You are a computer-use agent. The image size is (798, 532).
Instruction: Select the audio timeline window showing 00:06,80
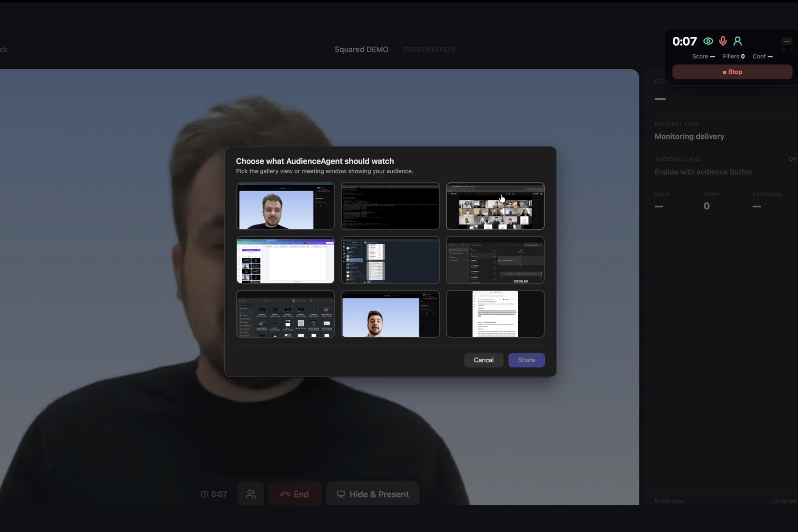[x=495, y=260]
